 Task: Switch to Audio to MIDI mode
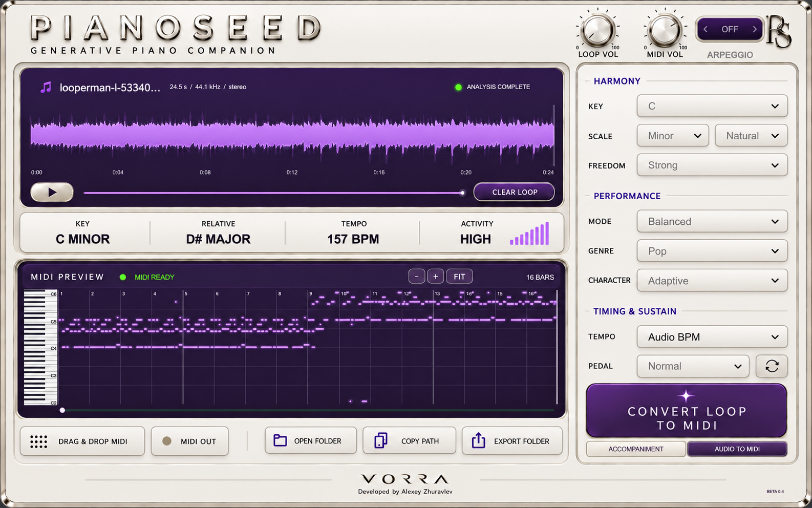(737, 449)
